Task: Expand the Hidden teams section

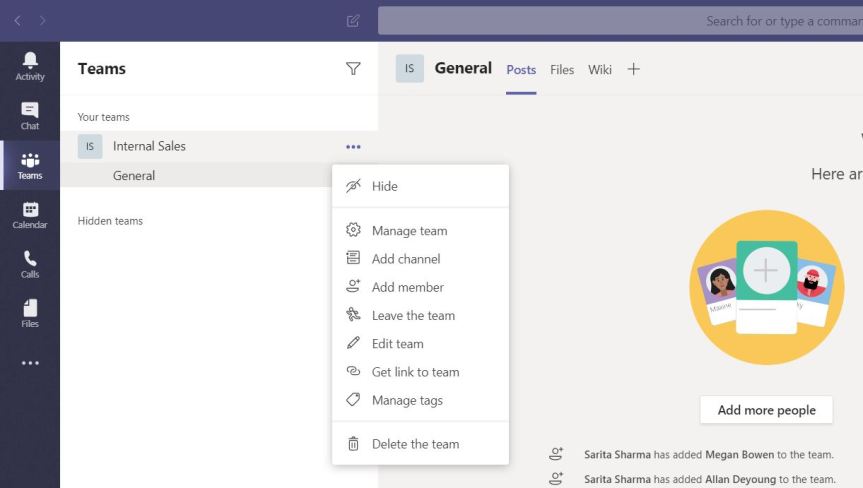Action: pyautogui.click(x=110, y=221)
